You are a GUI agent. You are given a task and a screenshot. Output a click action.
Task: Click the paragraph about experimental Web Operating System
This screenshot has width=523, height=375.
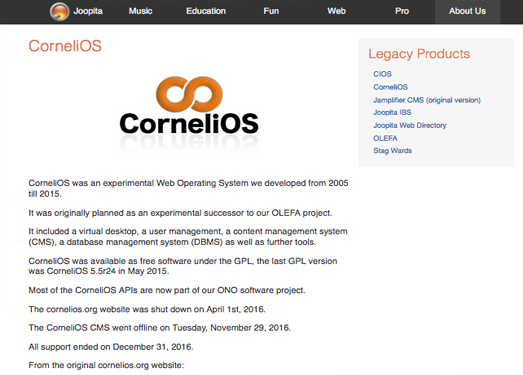(x=188, y=189)
